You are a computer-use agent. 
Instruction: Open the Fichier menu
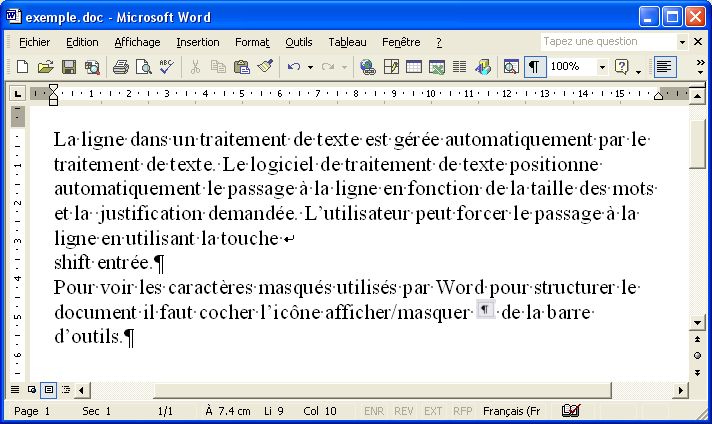coord(35,42)
